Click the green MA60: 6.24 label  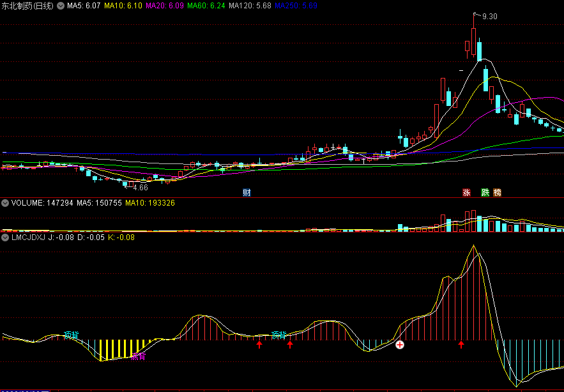pyautogui.click(x=206, y=6)
